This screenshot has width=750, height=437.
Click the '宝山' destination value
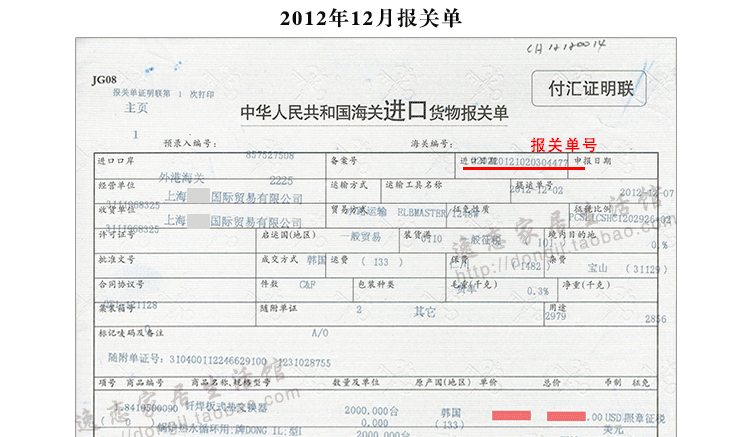[x=597, y=268]
